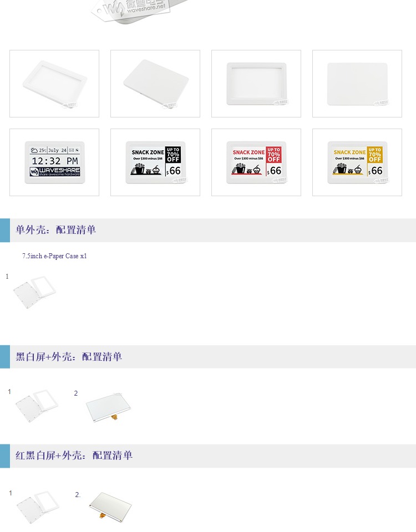Select e-paper panel image in black-white package
The height and width of the screenshot is (532, 416).
click(x=108, y=407)
